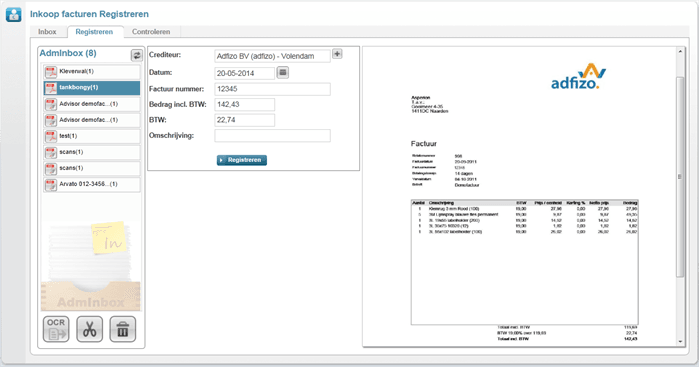Screen dimensions: 699x367
Task: Open first Advisor demofac...(1) item
Action: pyautogui.click(x=92, y=104)
